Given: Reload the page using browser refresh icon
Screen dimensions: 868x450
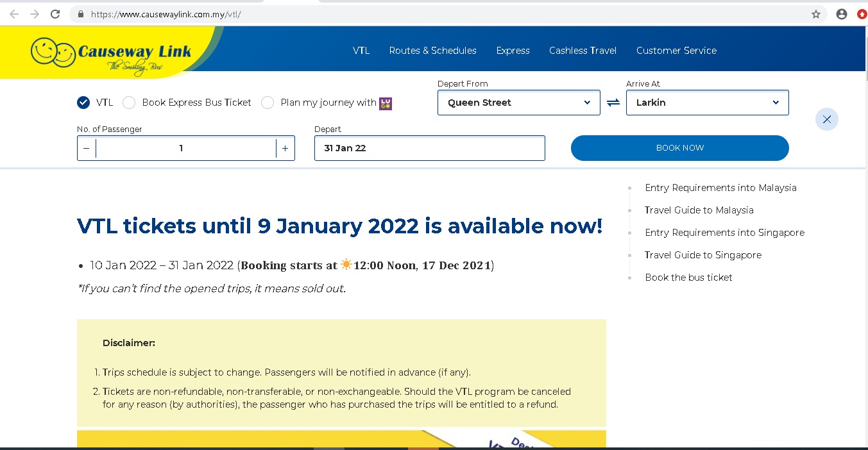Looking at the screenshot, I should [x=55, y=14].
